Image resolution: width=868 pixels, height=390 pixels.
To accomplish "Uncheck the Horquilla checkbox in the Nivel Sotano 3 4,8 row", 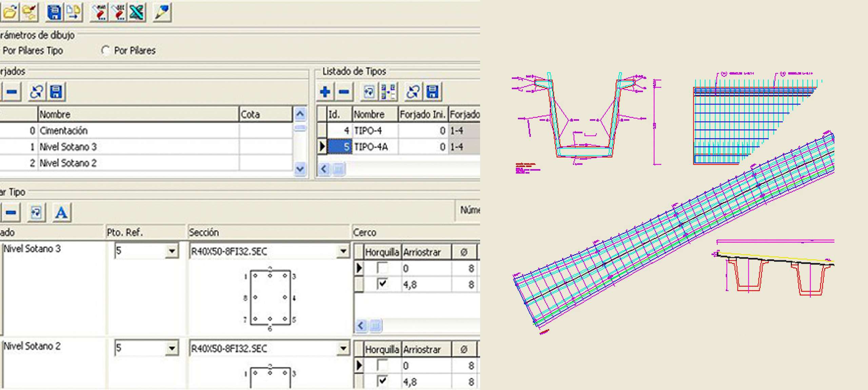I will [382, 284].
